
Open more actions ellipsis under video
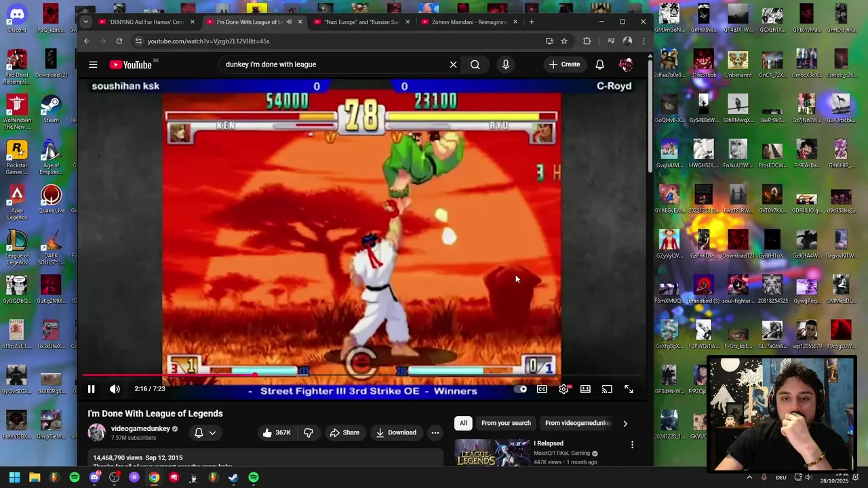(x=435, y=432)
